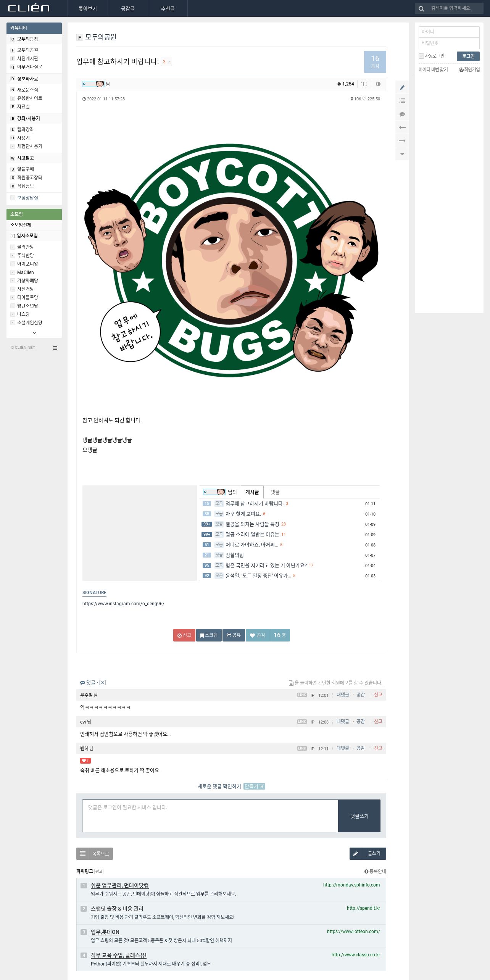Click 공감 on cvi comment
This screenshot has width=490, height=980.
[x=361, y=722]
